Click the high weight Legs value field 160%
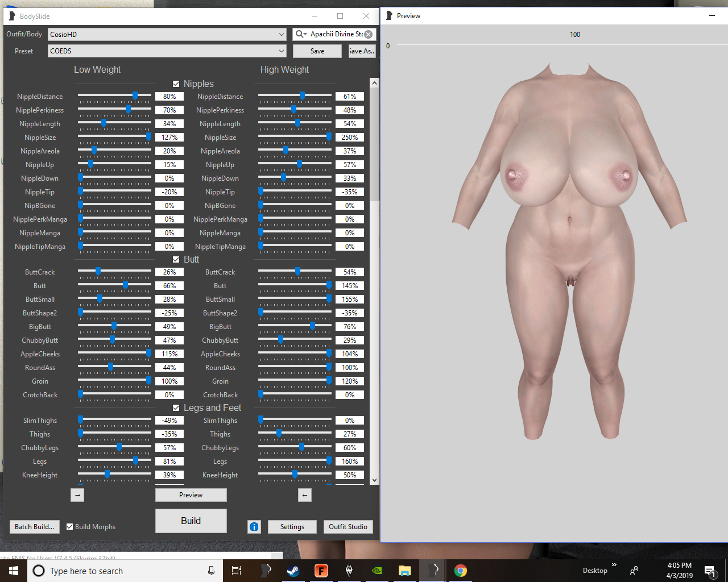This screenshot has width=728, height=582. (350, 462)
